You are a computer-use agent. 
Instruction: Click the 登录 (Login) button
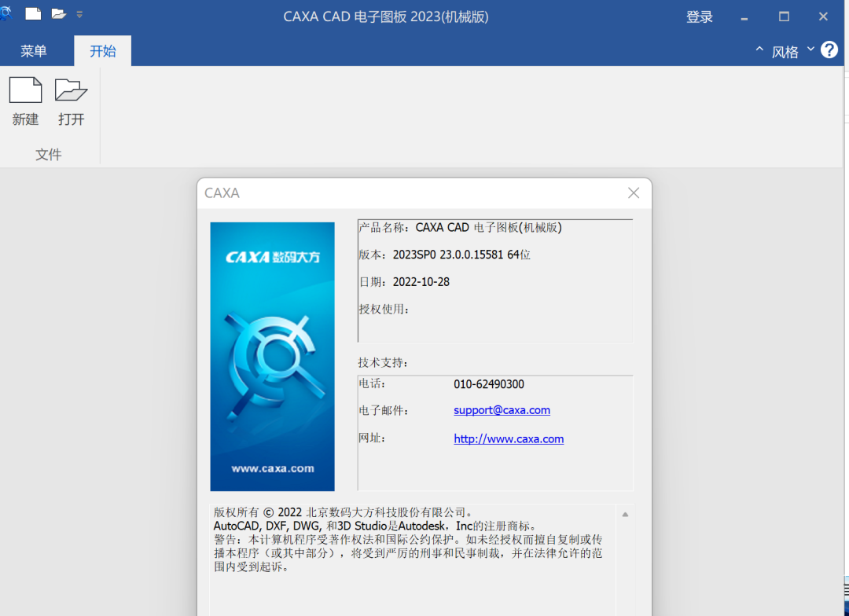[x=699, y=16]
